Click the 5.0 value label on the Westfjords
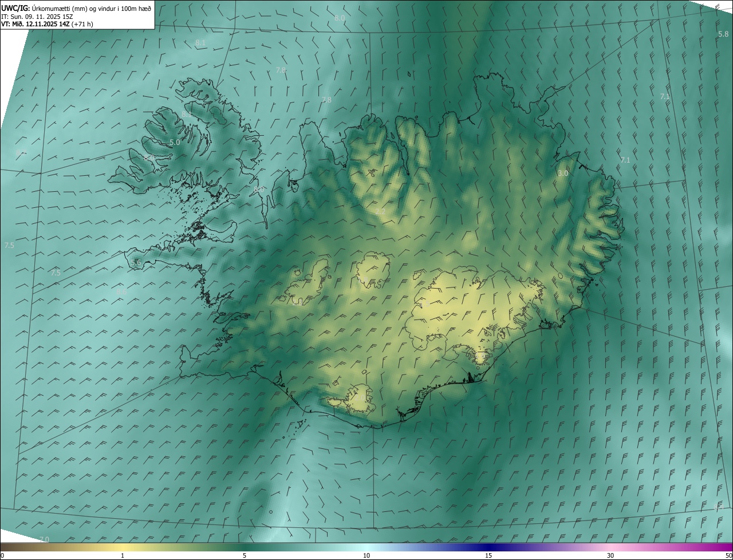This screenshot has height=560, width=733. click(175, 142)
